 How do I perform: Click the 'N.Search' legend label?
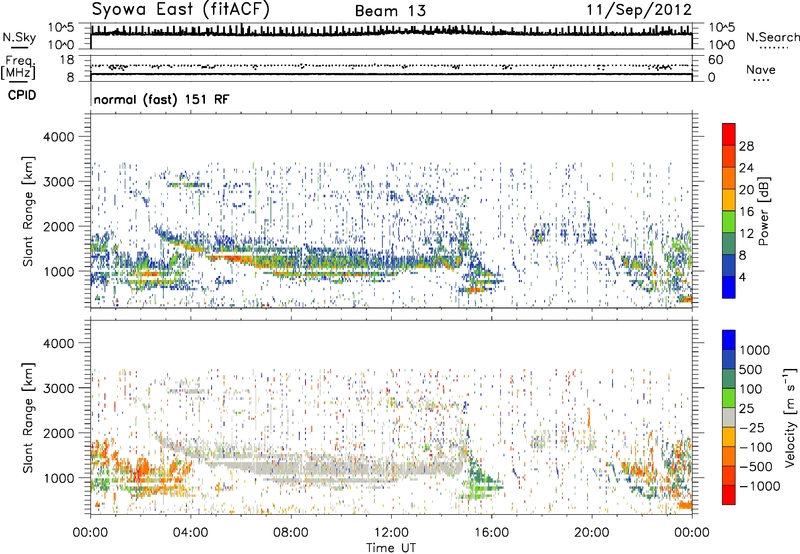(773, 37)
